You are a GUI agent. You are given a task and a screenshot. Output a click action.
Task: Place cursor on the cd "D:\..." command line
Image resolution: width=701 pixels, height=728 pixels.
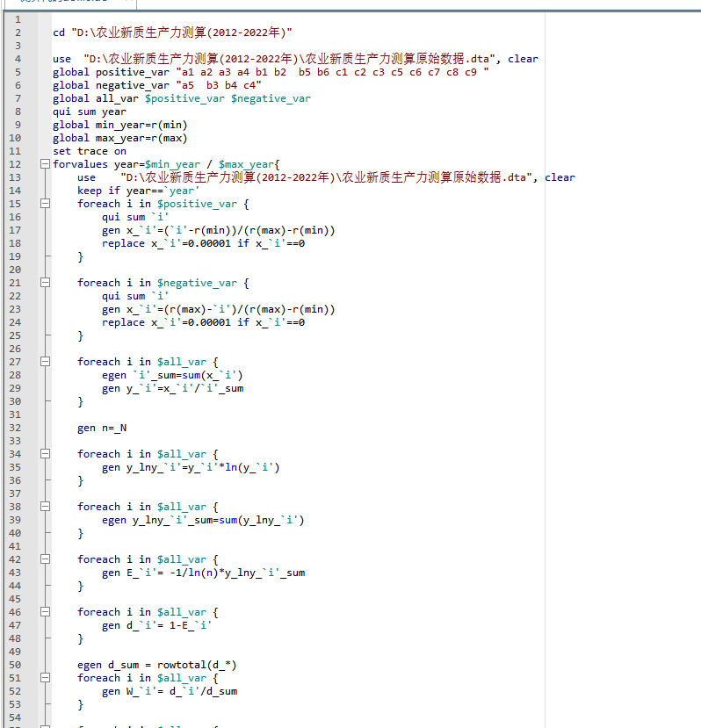pyautogui.click(x=172, y=32)
